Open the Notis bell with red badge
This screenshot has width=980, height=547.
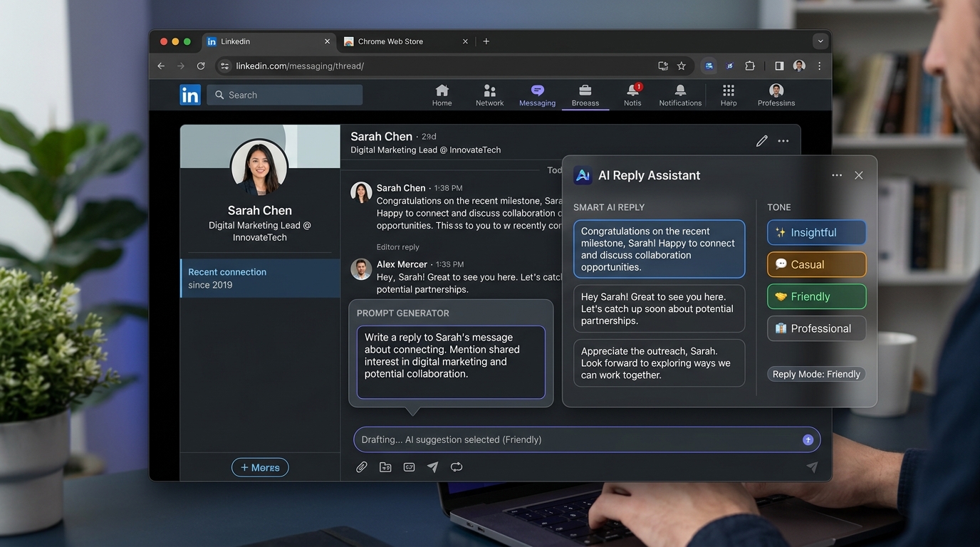(632, 95)
